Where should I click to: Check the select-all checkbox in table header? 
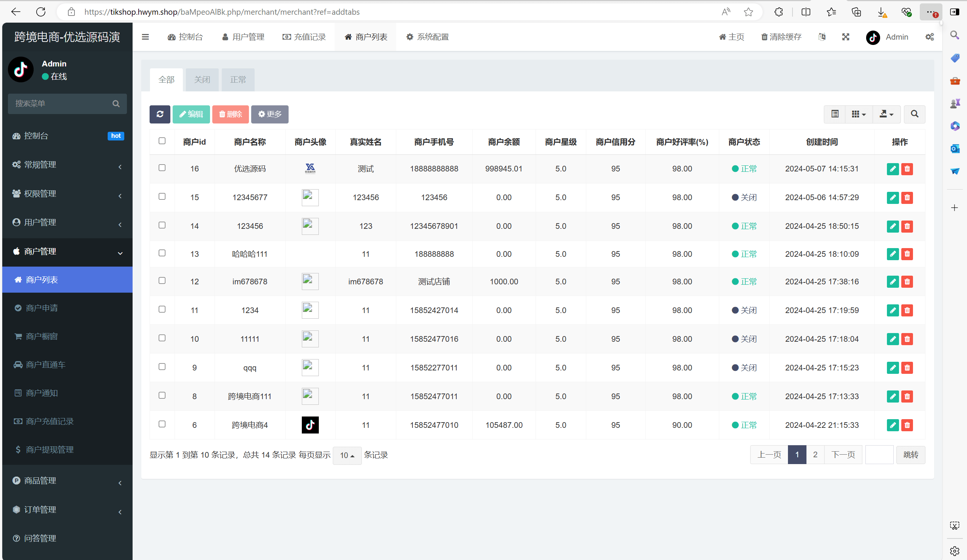(x=162, y=141)
